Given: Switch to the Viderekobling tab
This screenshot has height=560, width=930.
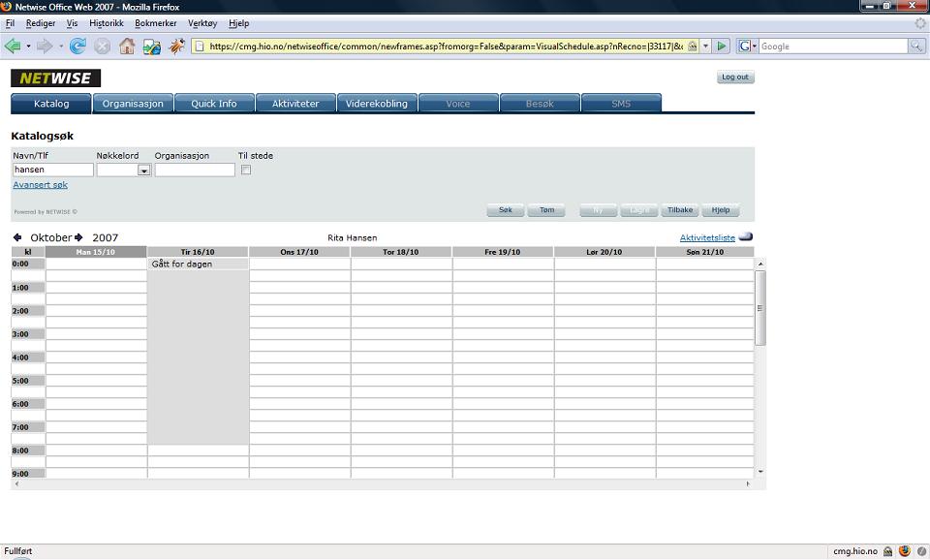Looking at the screenshot, I should pyautogui.click(x=377, y=104).
